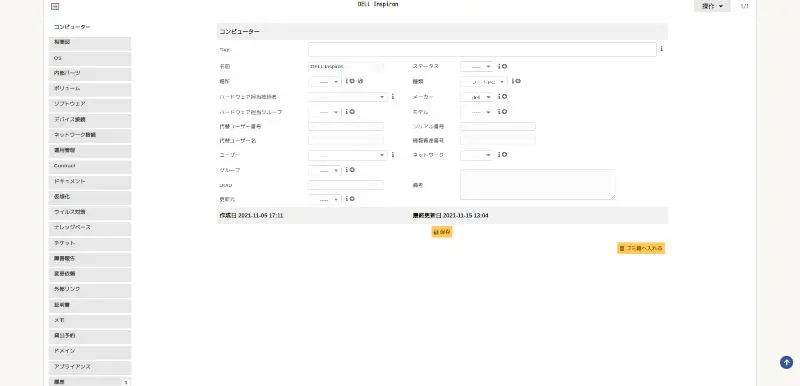
Task: Click the info icon next to 場所 dropdown
Action: [346, 81]
